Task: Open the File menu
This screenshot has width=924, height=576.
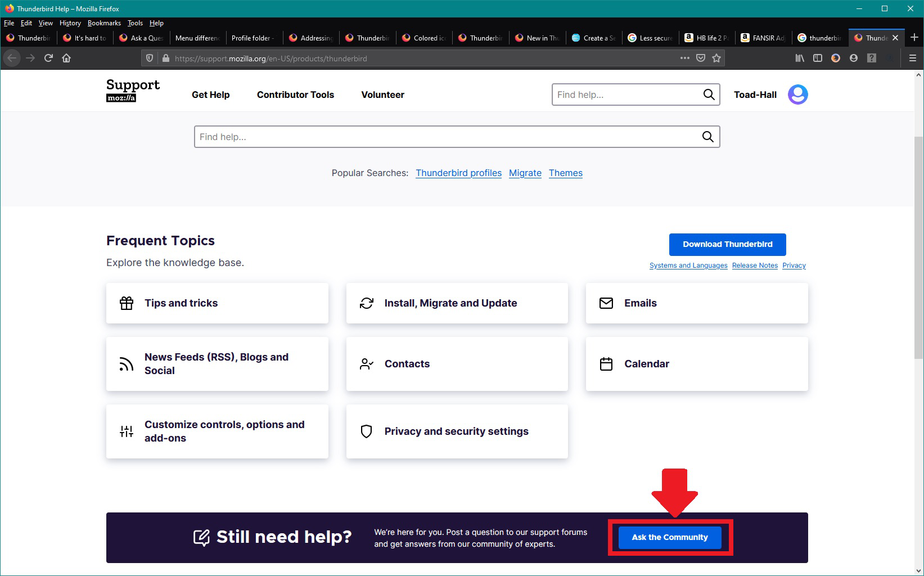Action: 9,23
